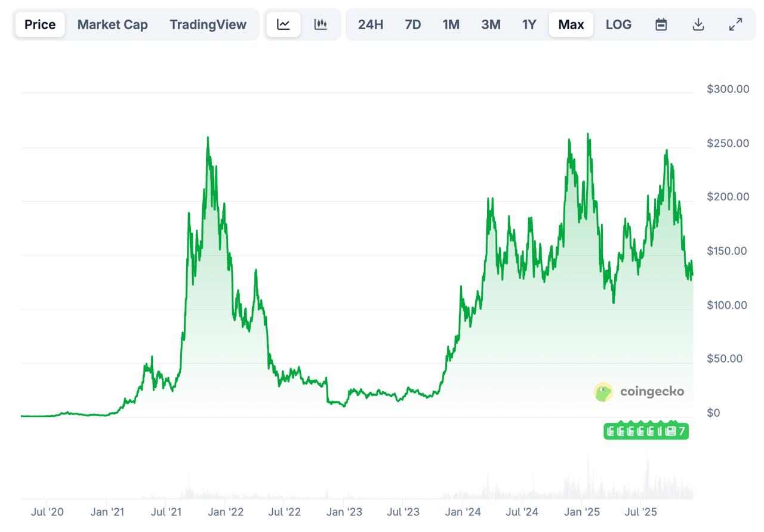The height and width of the screenshot is (532, 764).
Task: Select the line chart view icon
Action: (x=283, y=24)
